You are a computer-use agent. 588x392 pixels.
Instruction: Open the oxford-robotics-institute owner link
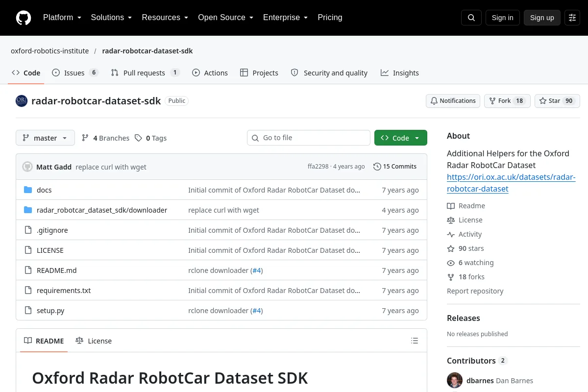pos(50,51)
